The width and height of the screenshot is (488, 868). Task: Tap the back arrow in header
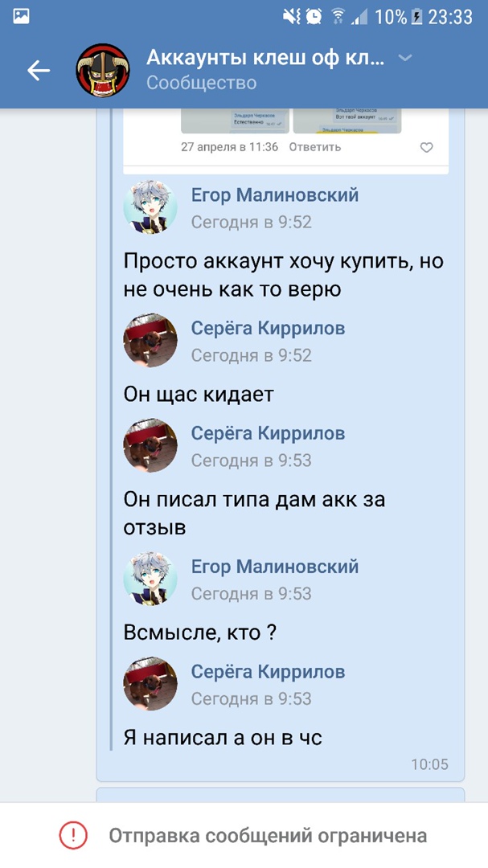click(x=39, y=70)
